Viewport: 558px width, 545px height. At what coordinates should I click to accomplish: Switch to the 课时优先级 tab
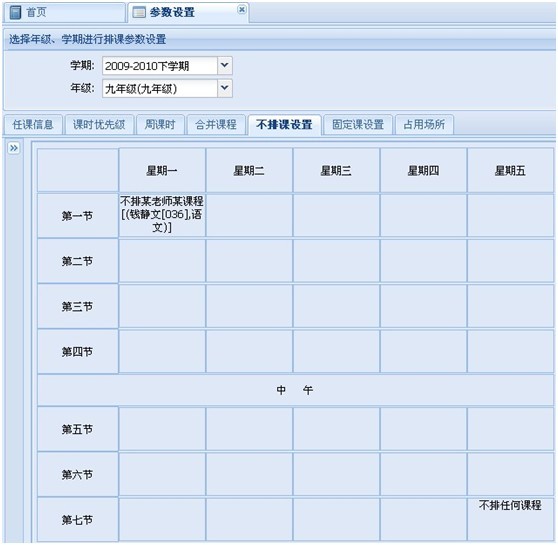(x=99, y=125)
